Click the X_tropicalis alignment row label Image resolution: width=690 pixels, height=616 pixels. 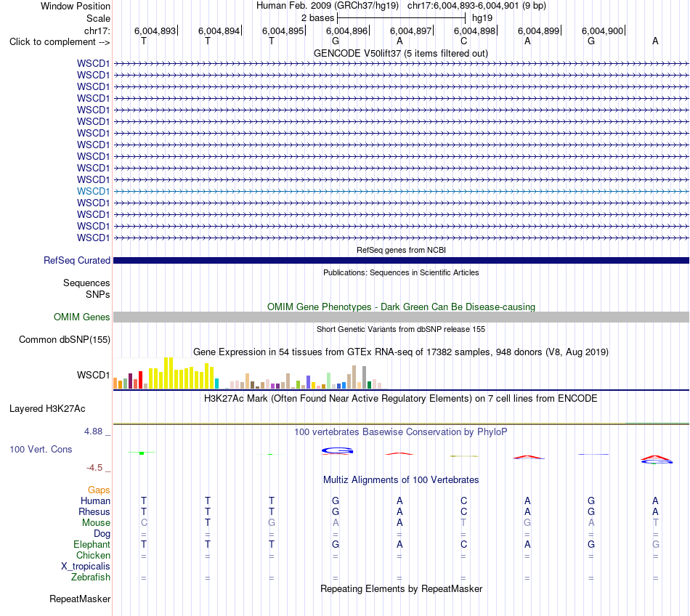86,567
